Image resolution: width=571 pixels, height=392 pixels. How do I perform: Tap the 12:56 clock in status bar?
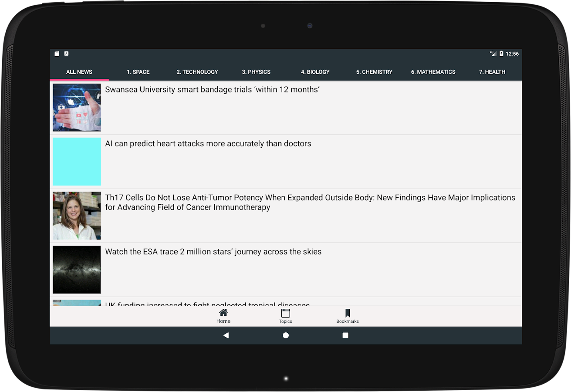[x=512, y=54]
